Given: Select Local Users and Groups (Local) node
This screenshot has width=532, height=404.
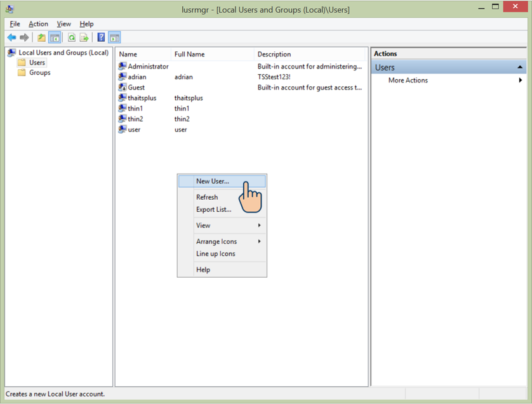Looking at the screenshot, I should 63,53.
